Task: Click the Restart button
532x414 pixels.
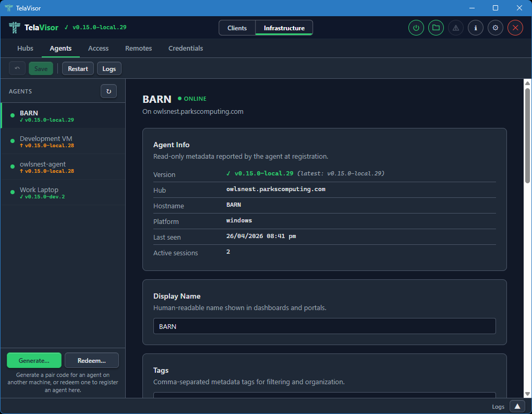Action: [78, 68]
